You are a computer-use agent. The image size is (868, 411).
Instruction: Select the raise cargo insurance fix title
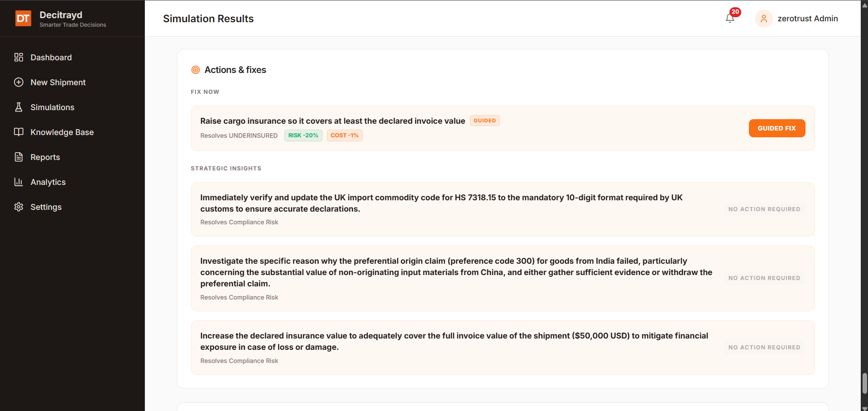click(332, 121)
